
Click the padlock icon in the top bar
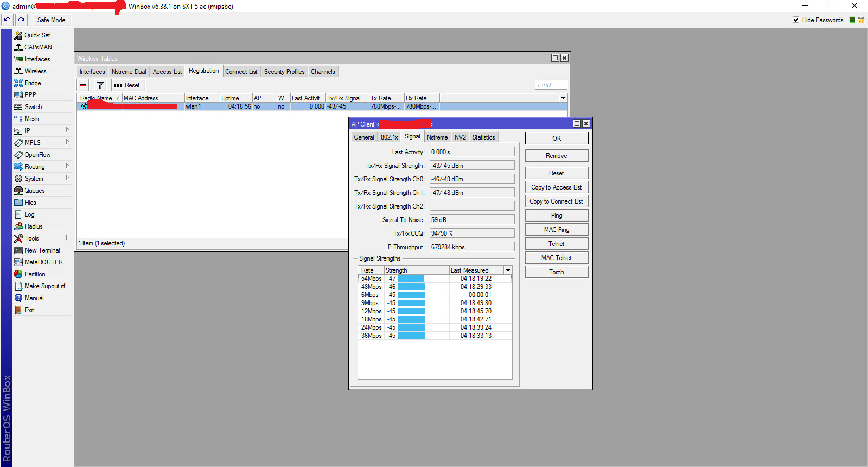pyautogui.click(x=861, y=20)
